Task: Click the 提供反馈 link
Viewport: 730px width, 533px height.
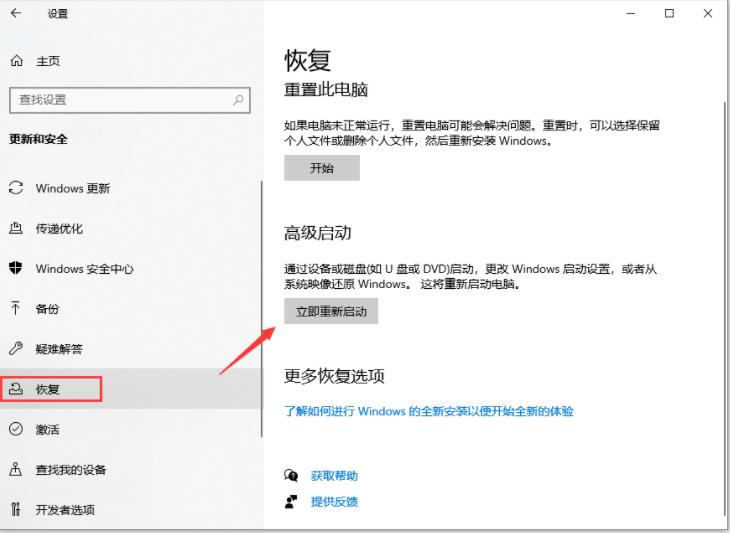Action: [x=334, y=501]
